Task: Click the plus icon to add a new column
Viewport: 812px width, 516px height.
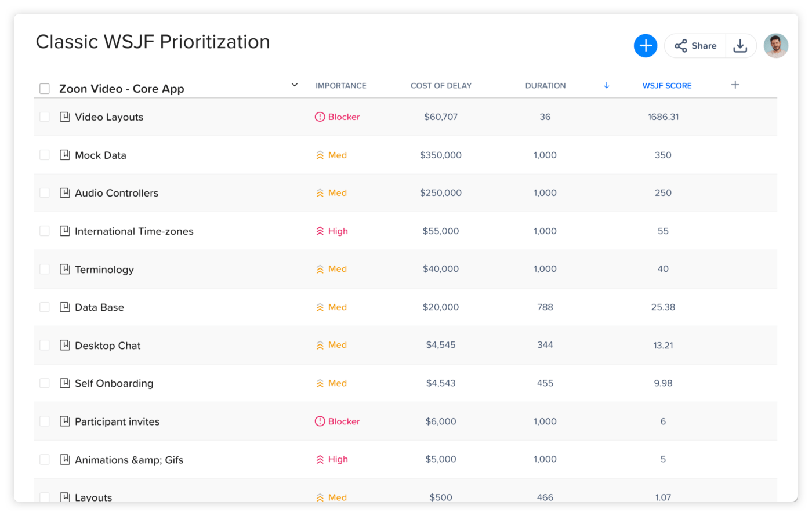Action: (x=735, y=85)
